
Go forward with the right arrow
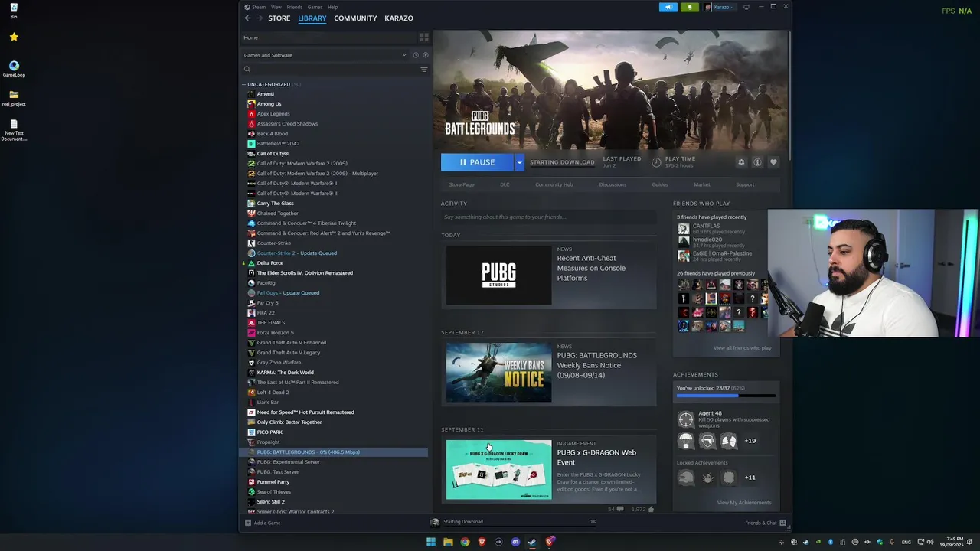coord(260,18)
